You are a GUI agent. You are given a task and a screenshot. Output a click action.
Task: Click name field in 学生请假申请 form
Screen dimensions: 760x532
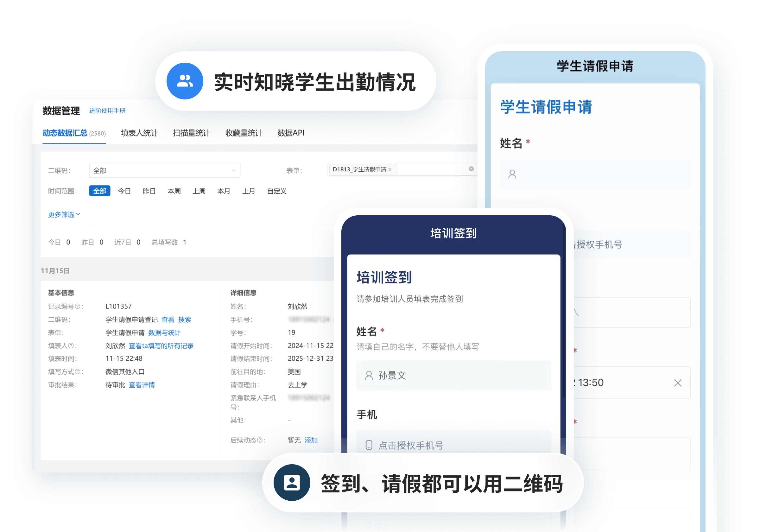595,174
